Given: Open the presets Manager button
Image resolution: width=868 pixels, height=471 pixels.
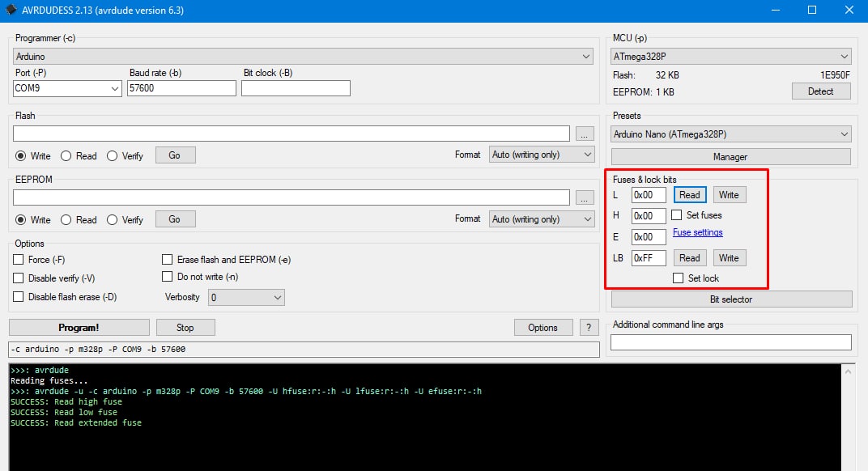Looking at the screenshot, I should 730,157.
